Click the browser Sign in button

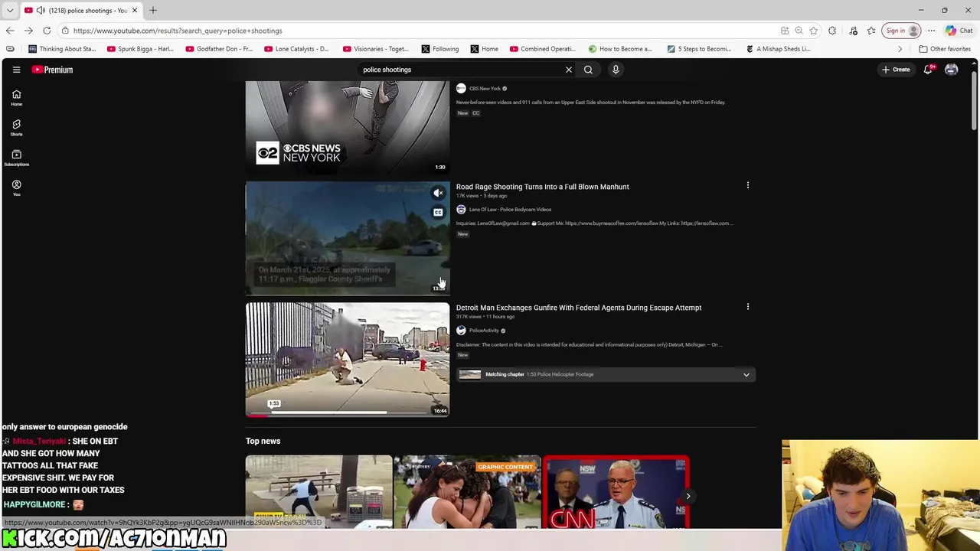[x=901, y=31]
